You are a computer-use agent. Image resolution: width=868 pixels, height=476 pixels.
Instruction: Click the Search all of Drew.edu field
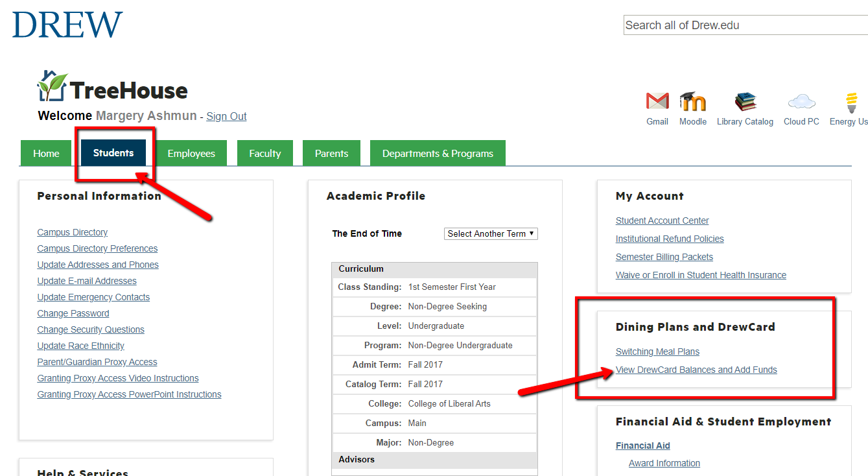point(745,25)
